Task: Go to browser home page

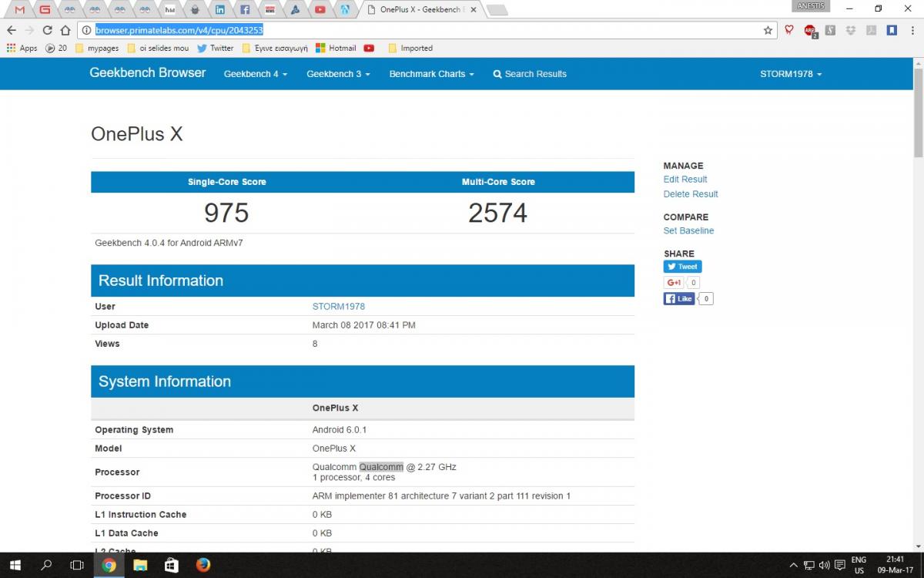Action: (x=65, y=30)
